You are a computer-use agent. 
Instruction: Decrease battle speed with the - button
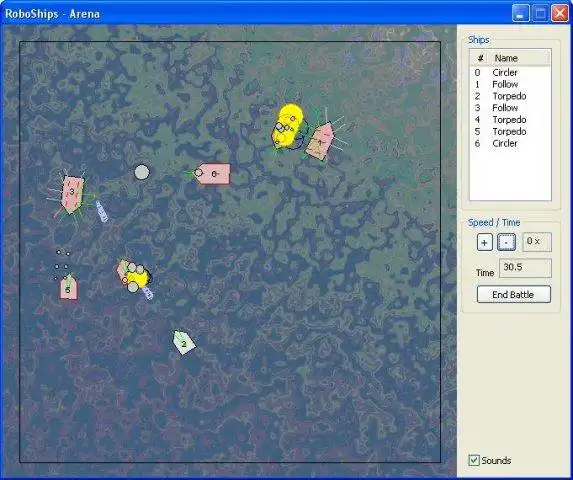pos(506,243)
